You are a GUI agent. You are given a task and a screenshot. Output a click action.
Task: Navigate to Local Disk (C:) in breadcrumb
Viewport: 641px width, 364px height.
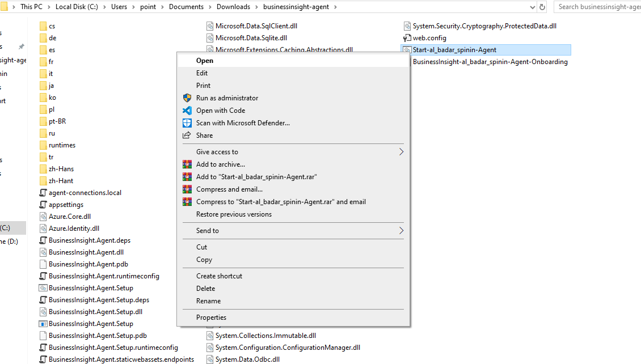[77, 7]
